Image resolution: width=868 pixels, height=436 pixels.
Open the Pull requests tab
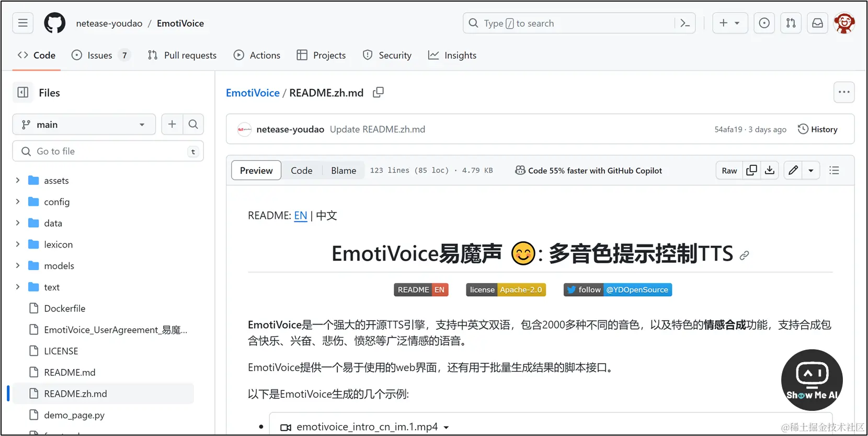182,55
